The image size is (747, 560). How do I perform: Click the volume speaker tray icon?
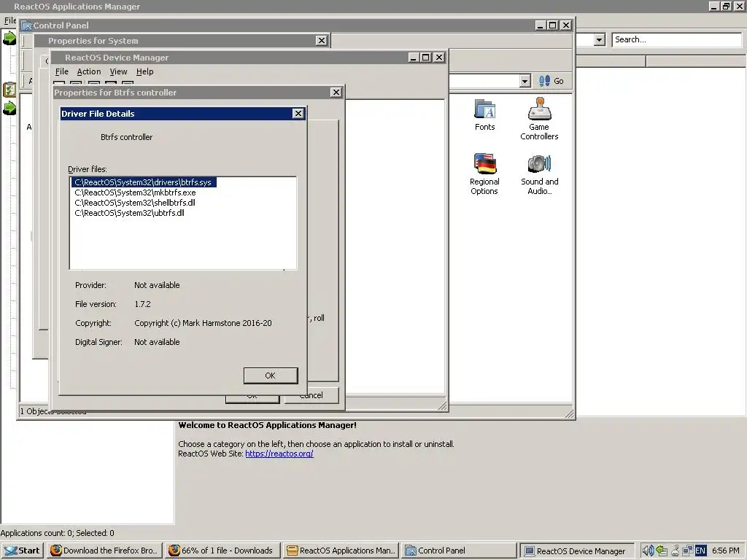[x=648, y=551]
